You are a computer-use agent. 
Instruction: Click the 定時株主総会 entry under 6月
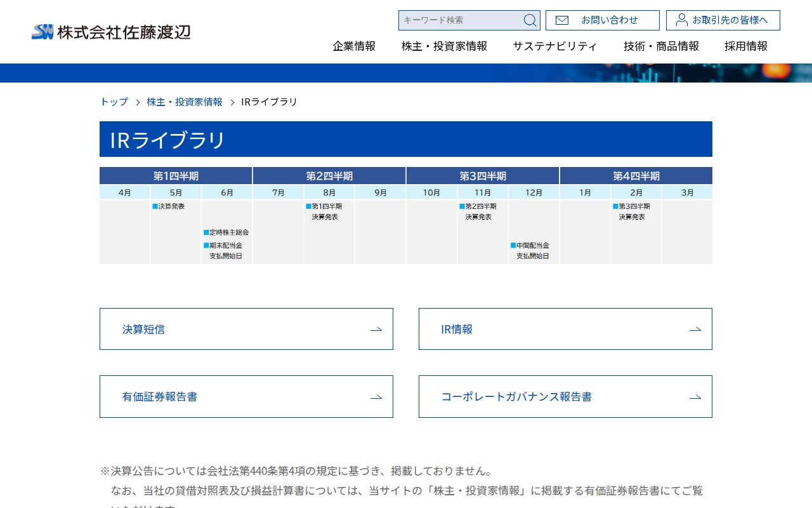point(226,232)
